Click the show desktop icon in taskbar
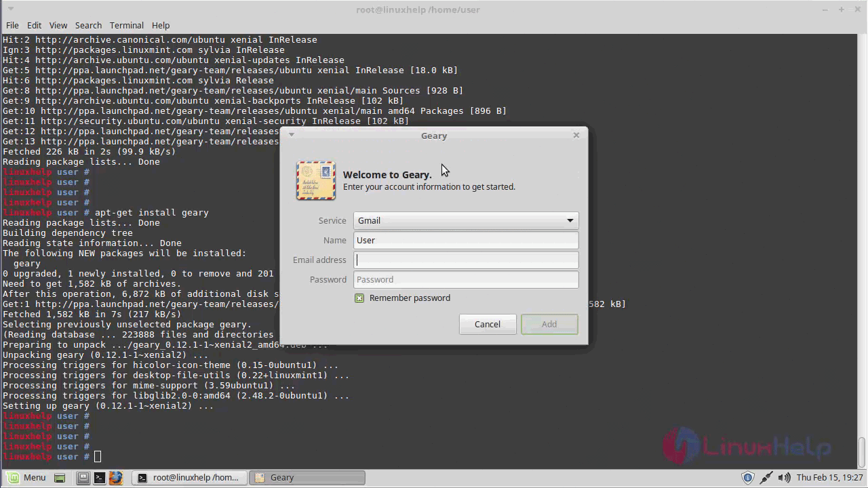The image size is (868, 488). [x=60, y=478]
